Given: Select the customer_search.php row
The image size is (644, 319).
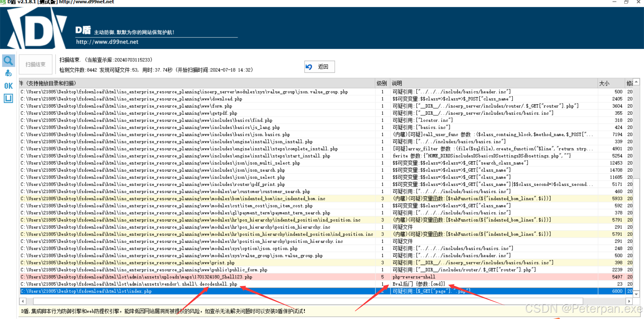Looking at the screenshot, I should coord(326,191).
